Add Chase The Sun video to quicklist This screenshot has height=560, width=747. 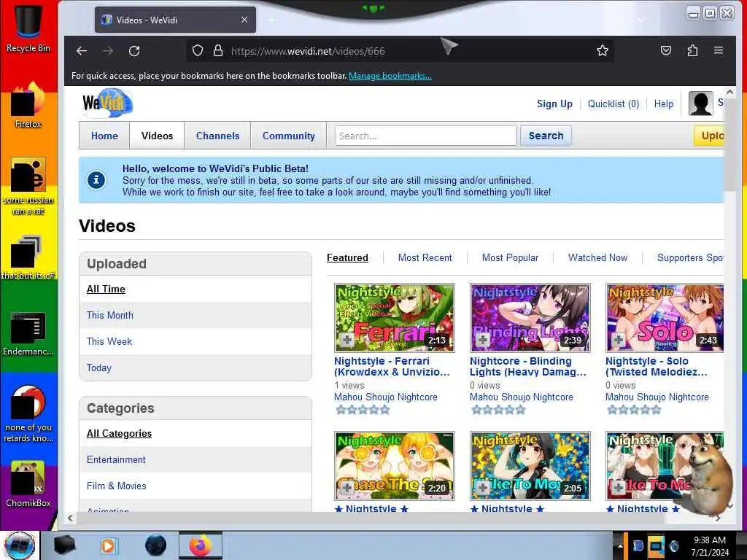[347, 488]
